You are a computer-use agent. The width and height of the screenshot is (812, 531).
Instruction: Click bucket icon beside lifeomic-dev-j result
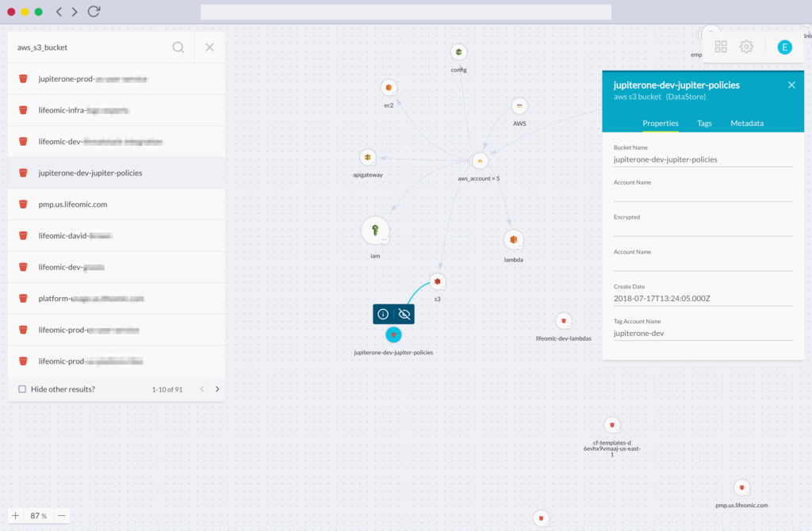click(x=23, y=267)
